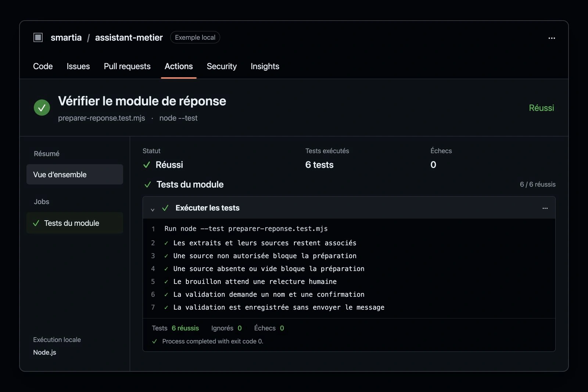Click the large green success check badge
This screenshot has height=392, width=588.
point(42,108)
